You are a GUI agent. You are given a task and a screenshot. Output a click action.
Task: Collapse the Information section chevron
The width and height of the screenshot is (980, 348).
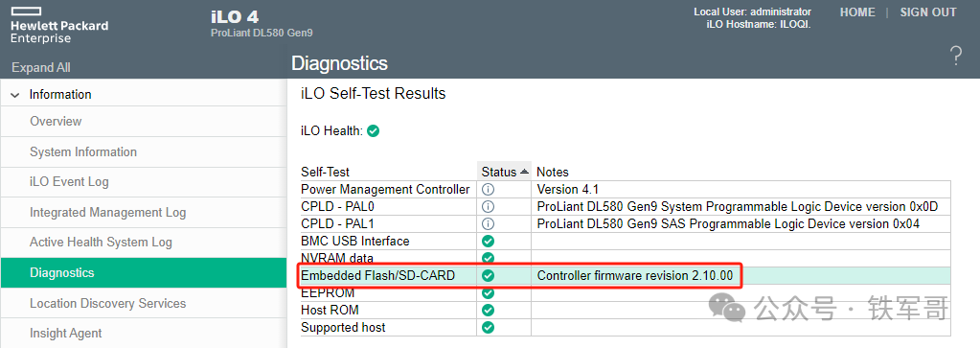[x=15, y=95]
